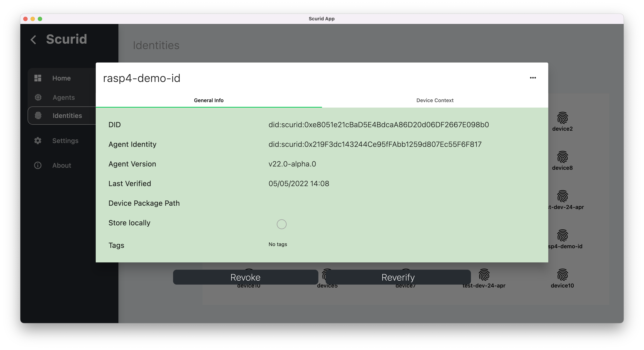Click the Reverify button
This screenshot has width=644, height=350.
[398, 277]
